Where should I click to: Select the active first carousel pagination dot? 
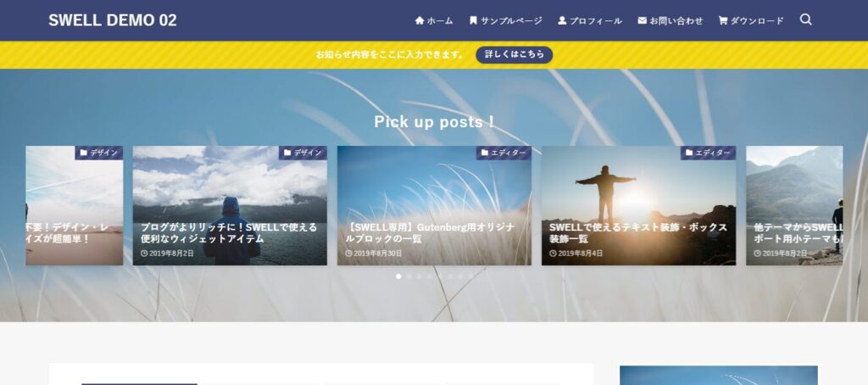(398, 276)
